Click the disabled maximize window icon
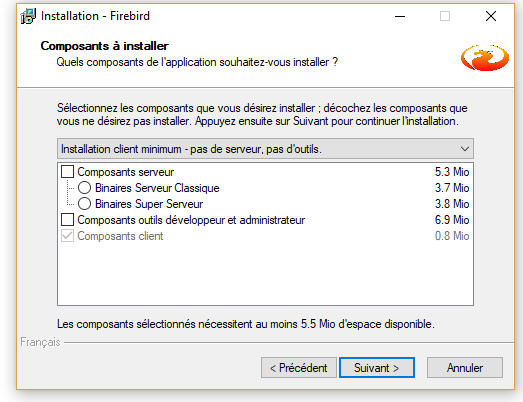The height and width of the screenshot is (402, 523). [445, 16]
